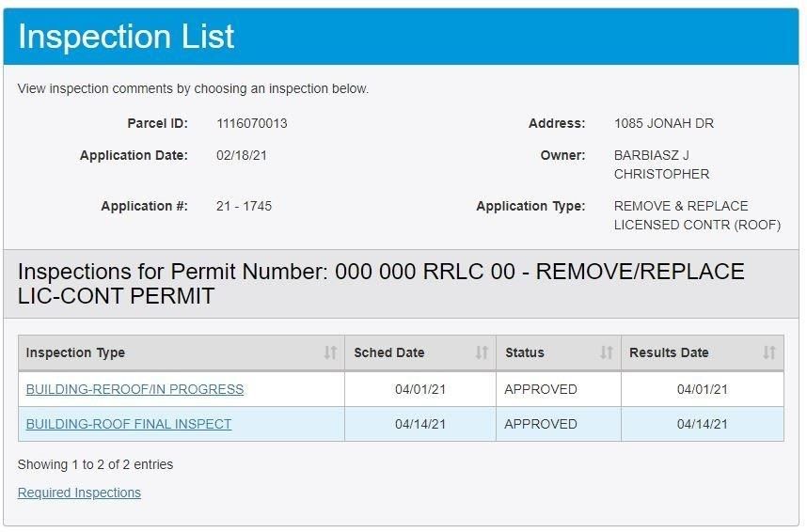
Task: Follow the Required Inspections link
Action: (x=79, y=493)
